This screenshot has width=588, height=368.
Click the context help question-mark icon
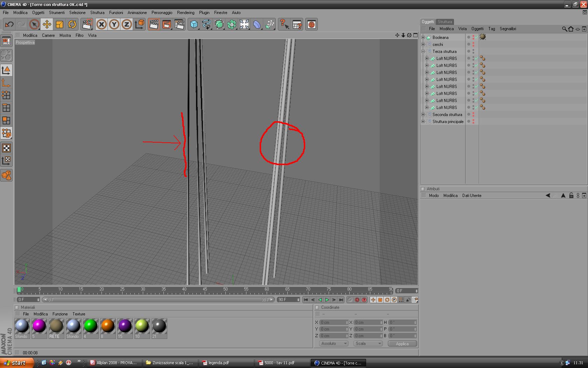tap(284, 24)
